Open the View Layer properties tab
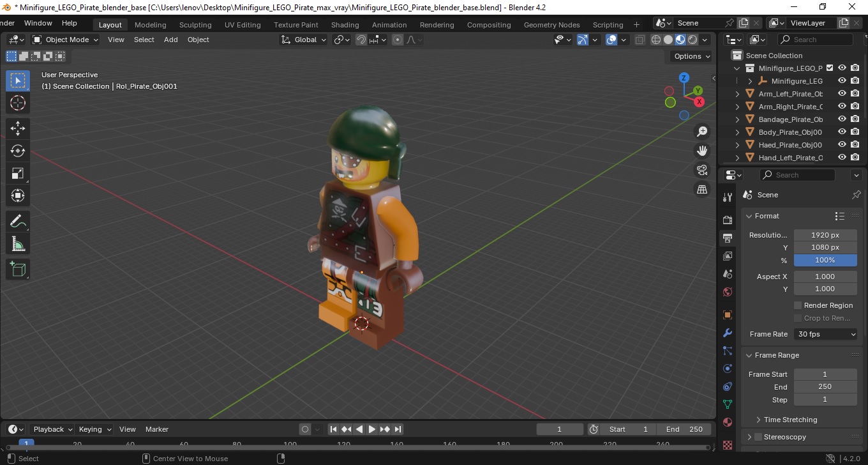This screenshot has width=868, height=465. [728, 256]
